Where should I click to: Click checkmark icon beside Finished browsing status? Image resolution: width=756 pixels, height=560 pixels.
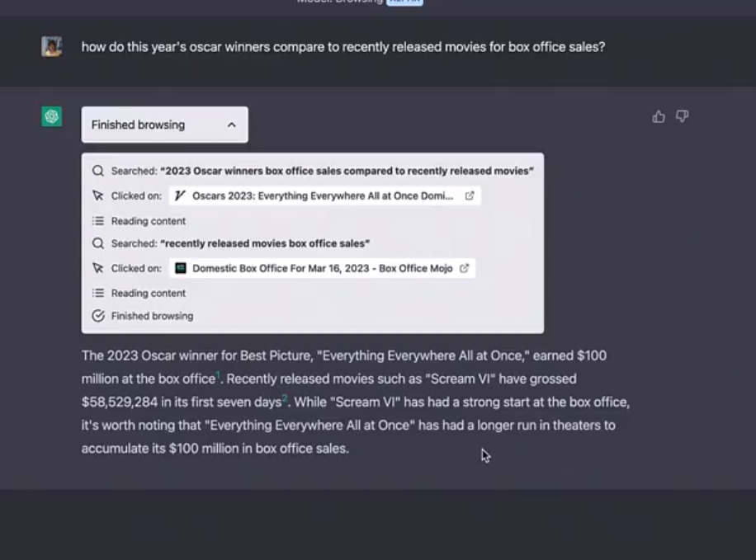coord(98,316)
